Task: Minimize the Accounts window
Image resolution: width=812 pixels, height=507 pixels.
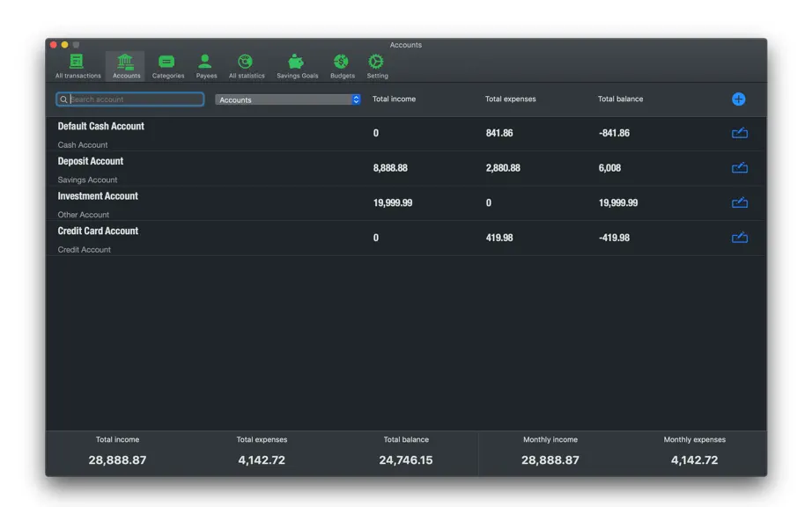Action: [65, 45]
